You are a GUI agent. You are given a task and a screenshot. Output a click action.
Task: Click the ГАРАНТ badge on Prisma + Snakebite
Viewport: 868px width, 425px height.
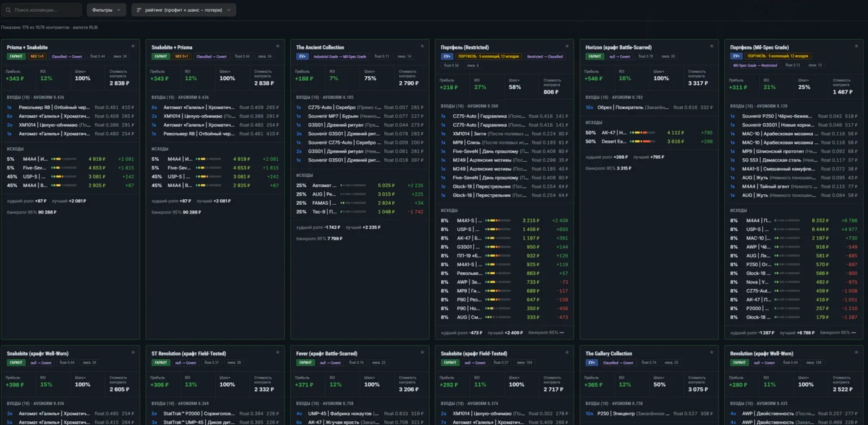click(x=15, y=56)
